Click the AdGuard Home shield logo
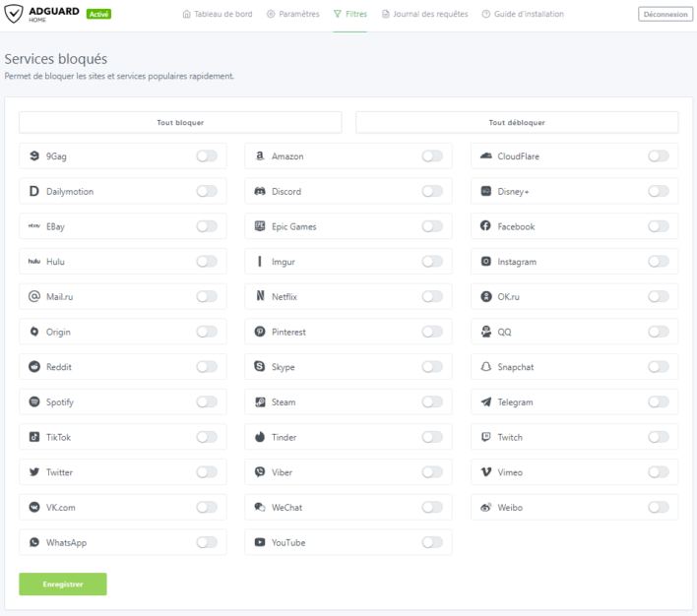This screenshot has width=697, height=616. (17, 14)
